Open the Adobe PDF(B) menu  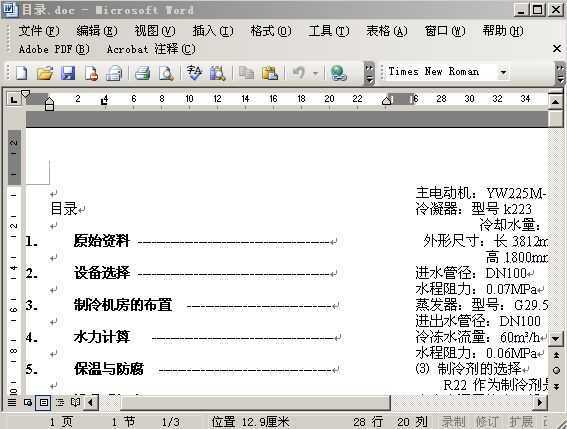pyautogui.click(x=54, y=49)
